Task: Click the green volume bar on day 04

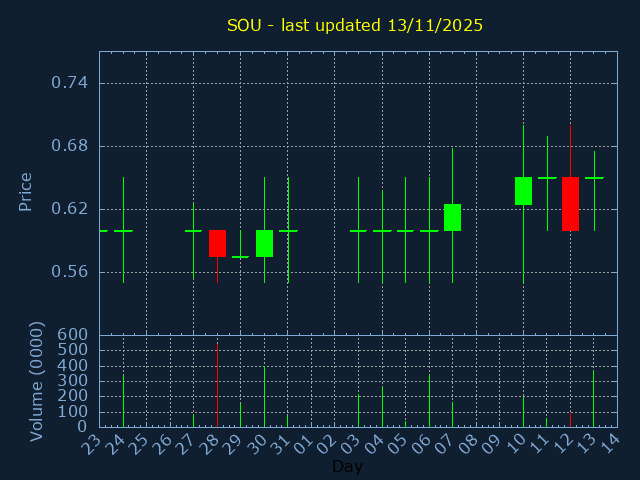Action: (382, 407)
